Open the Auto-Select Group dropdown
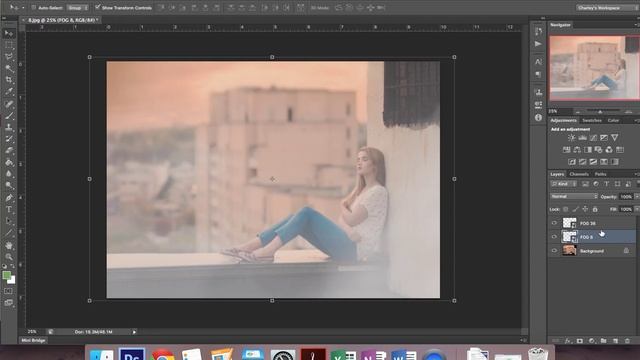640x360 pixels. (x=77, y=8)
